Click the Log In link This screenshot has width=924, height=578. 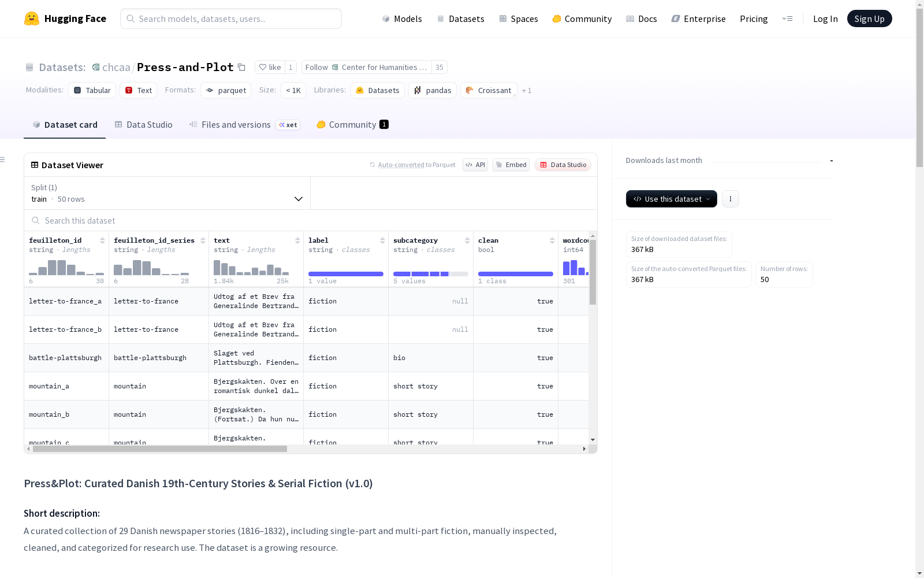[x=825, y=18]
